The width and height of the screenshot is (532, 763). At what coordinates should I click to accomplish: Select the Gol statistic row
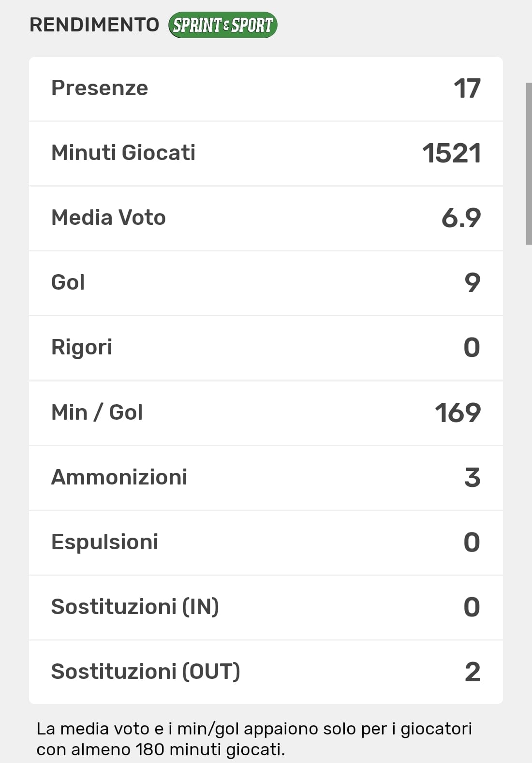pos(266,283)
